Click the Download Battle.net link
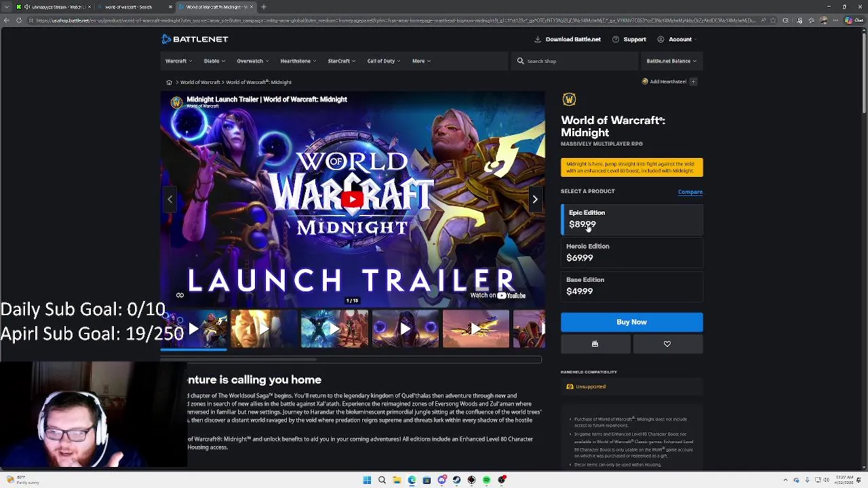The width and height of the screenshot is (868, 488). (x=568, y=39)
